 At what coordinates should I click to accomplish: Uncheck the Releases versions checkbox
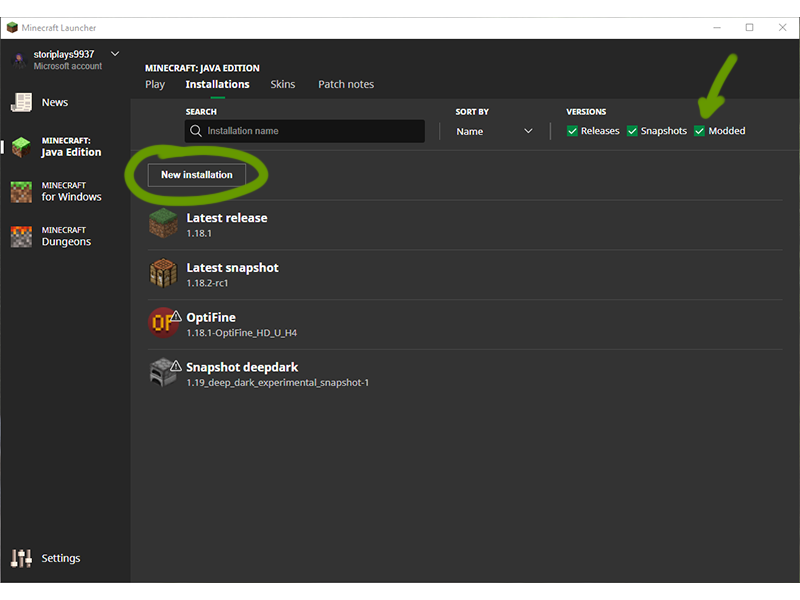(572, 131)
